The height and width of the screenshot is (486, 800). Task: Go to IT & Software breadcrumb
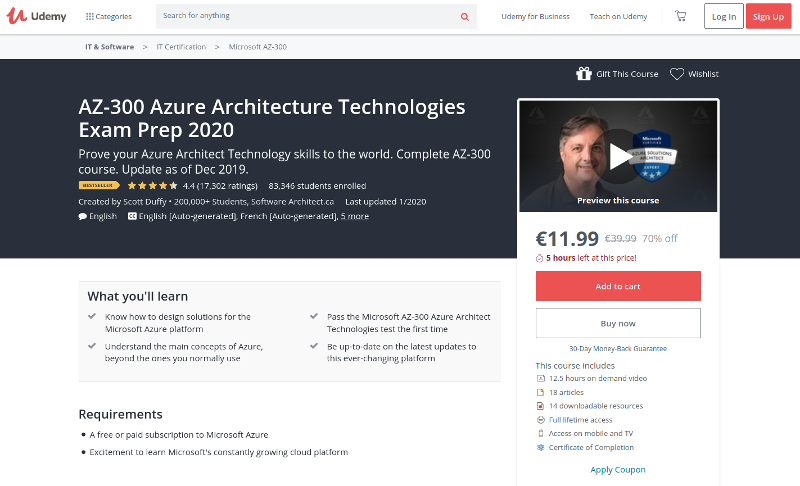point(110,47)
